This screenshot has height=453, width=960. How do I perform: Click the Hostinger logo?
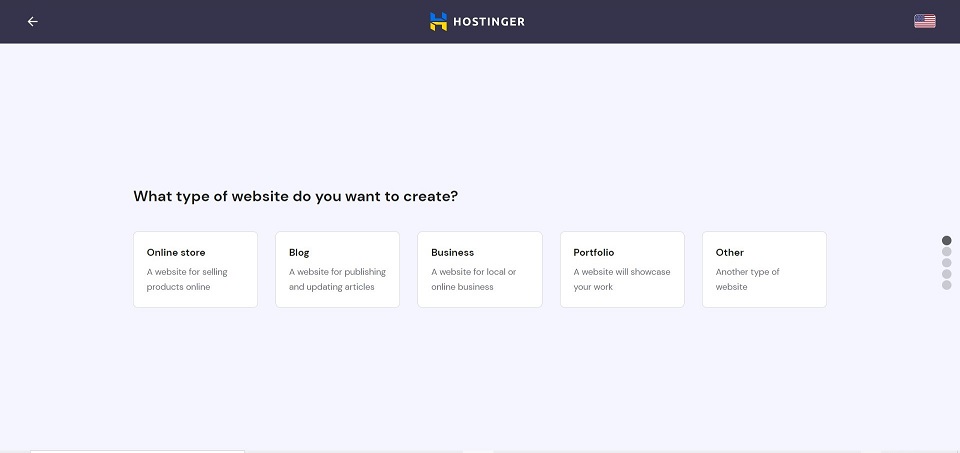477,21
